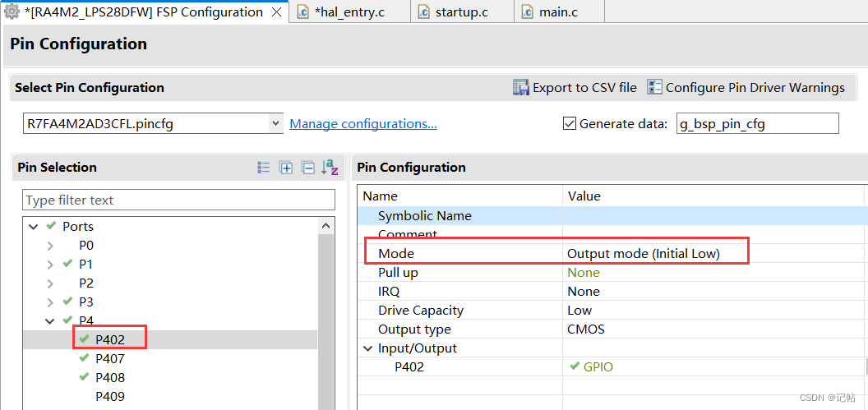The height and width of the screenshot is (410, 868).
Task: Collapse all nodes in Pin Selection
Action: pos(308,168)
